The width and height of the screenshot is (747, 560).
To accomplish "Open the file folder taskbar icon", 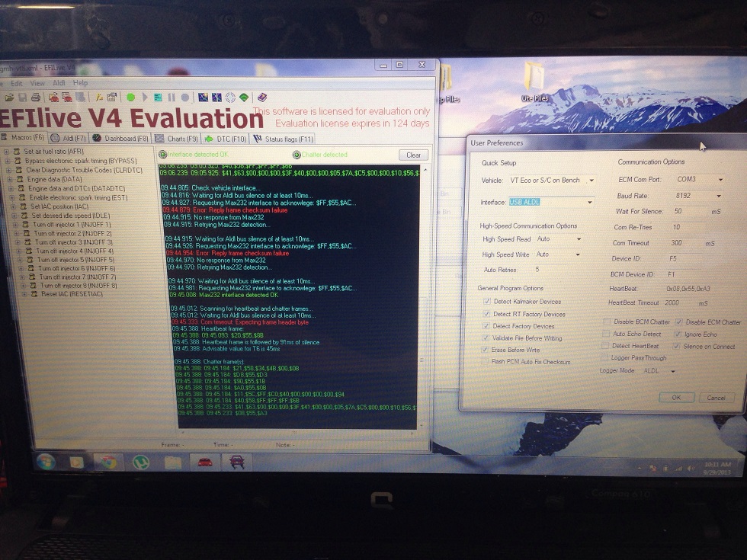I will pos(173,462).
